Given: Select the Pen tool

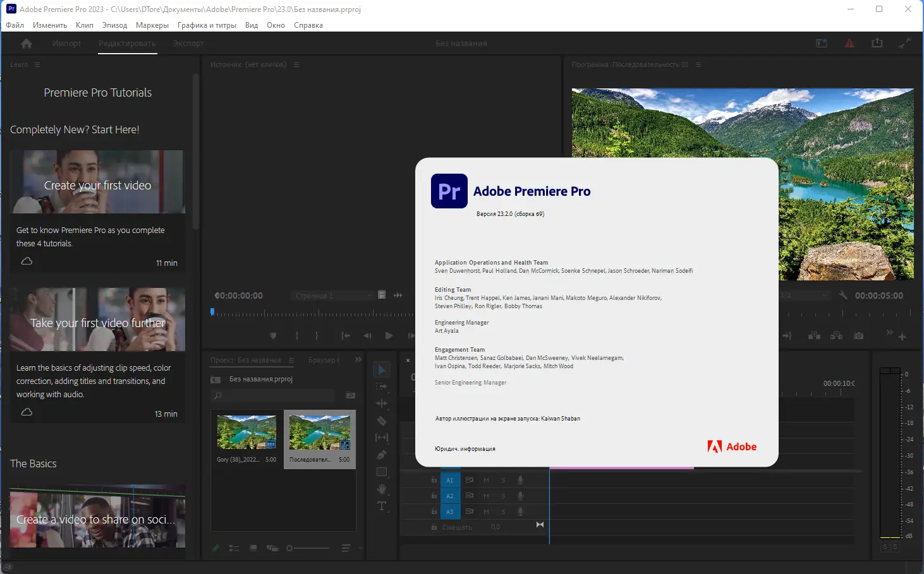Looking at the screenshot, I should 382,454.
